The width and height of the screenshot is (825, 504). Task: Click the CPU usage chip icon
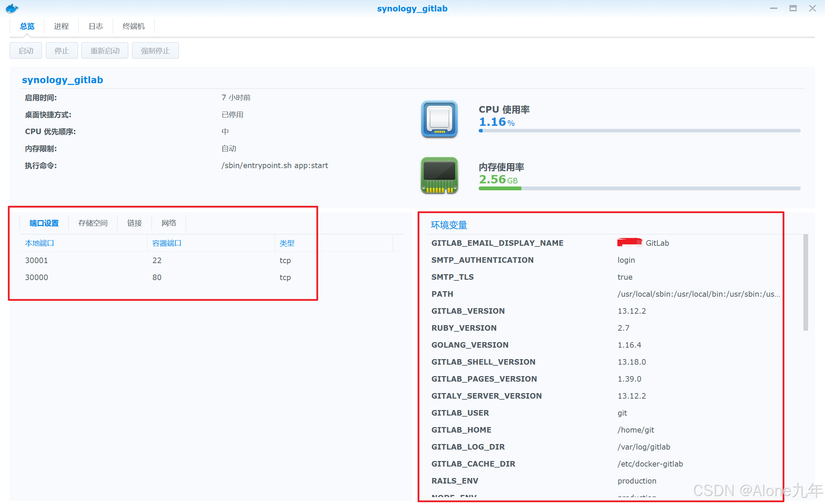point(439,119)
